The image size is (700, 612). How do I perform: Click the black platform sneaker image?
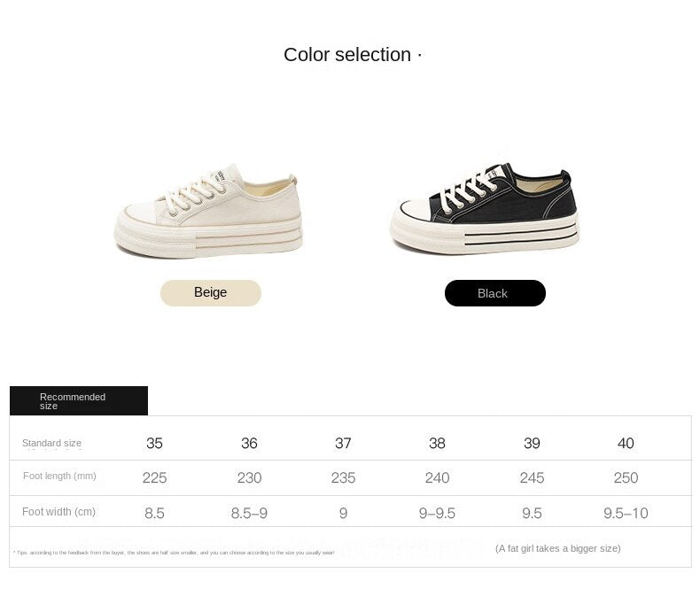(485, 208)
